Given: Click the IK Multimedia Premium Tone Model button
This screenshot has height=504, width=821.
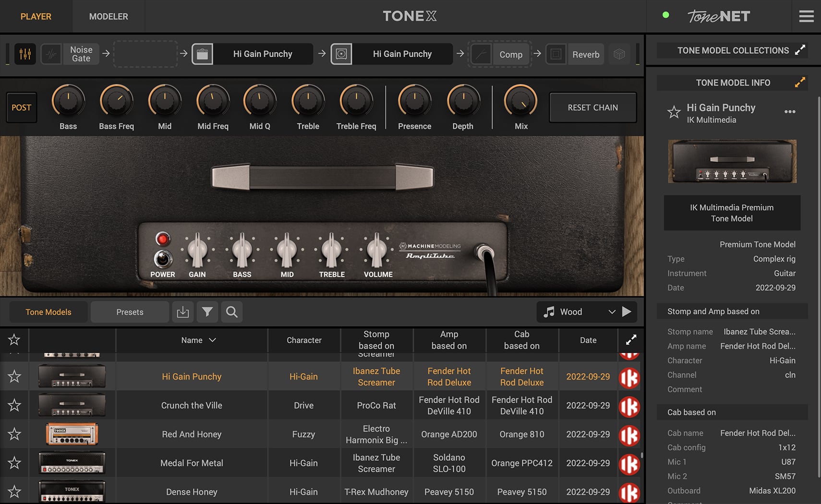Looking at the screenshot, I should point(732,213).
